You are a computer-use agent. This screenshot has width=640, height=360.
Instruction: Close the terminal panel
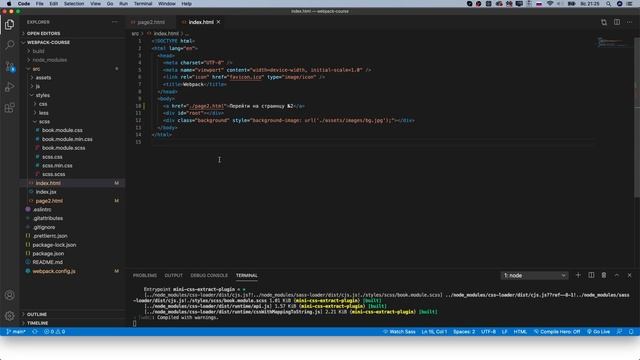tap(629, 276)
